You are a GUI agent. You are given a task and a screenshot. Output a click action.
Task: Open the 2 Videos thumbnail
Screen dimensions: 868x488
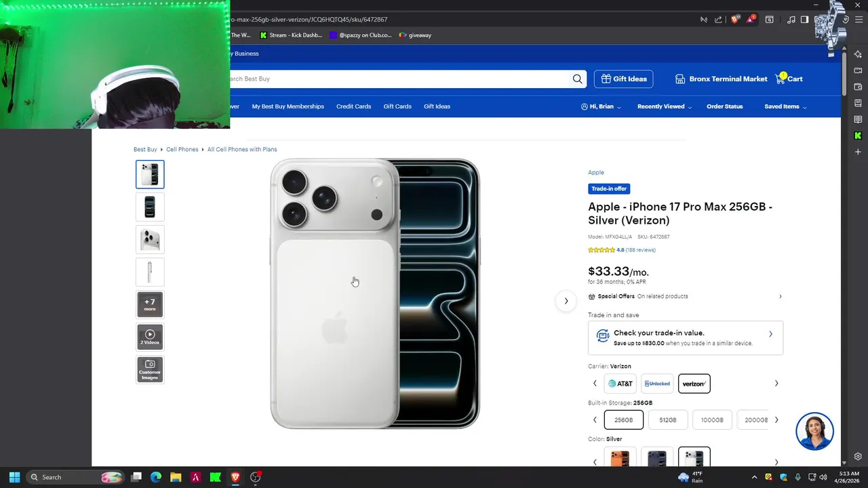(150, 337)
